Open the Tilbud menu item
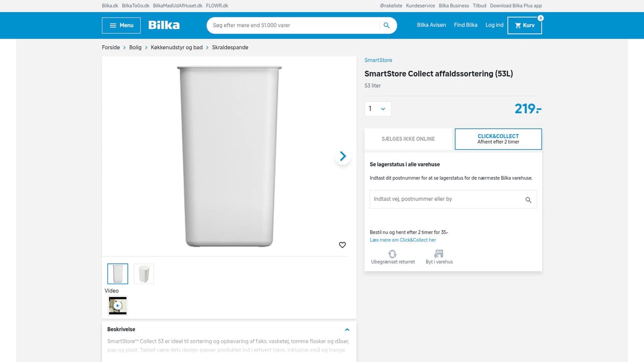The height and width of the screenshot is (362, 644). tap(479, 5)
